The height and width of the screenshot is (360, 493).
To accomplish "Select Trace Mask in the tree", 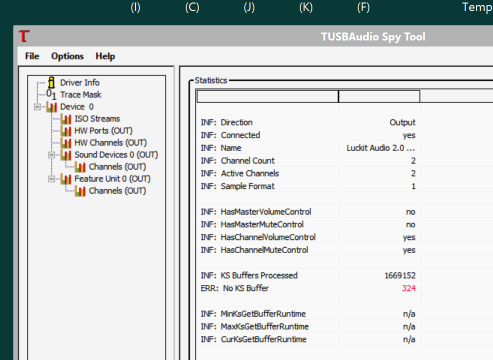I will (x=81, y=95).
